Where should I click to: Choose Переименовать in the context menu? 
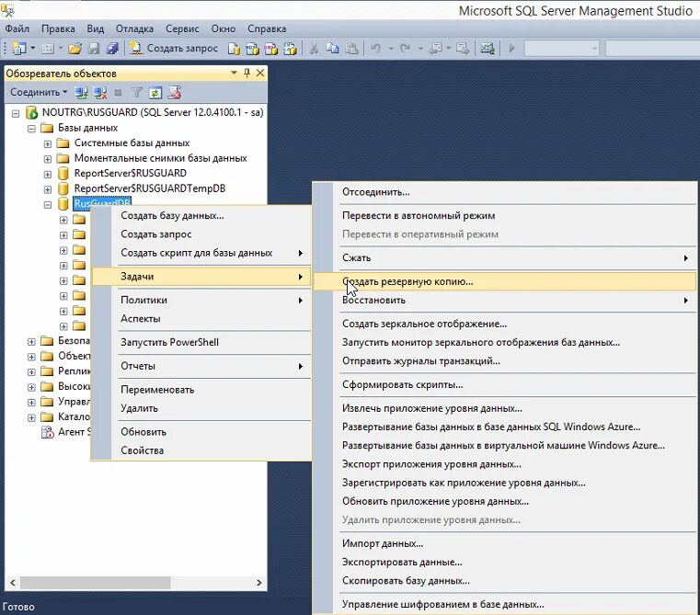[x=201, y=390]
